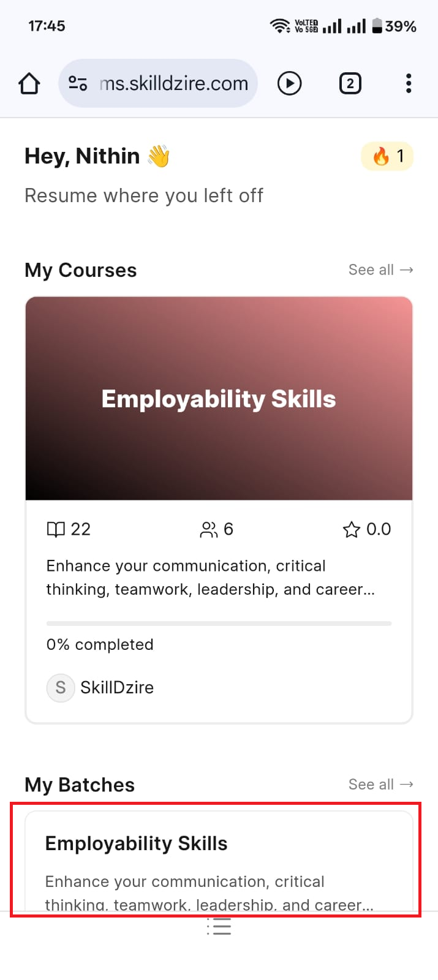This screenshot has width=438, height=980.
Task: Tap the course description text
Action: pos(210,578)
